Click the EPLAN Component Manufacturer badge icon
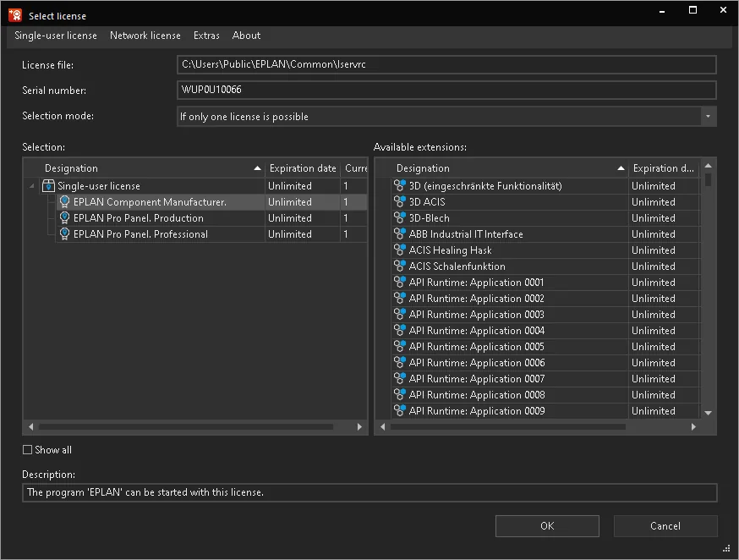This screenshot has height=560, width=739. [64, 202]
